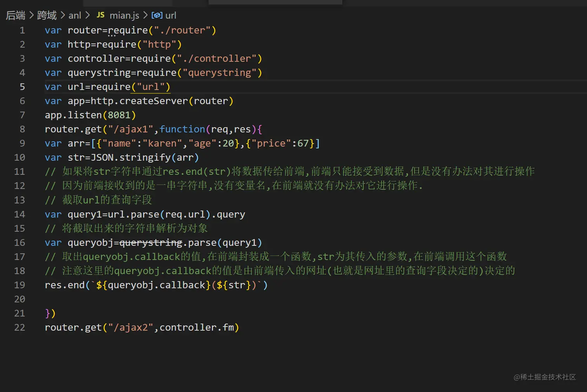Click the comment 截取url的查询字段
587x392 pixels.
point(98,200)
